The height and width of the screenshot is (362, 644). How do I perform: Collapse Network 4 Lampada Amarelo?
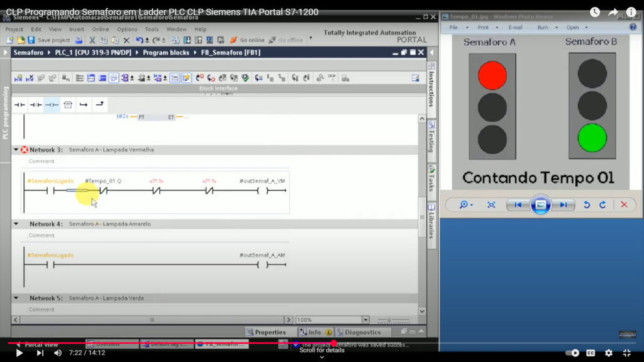pyautogui.click(x=16, y=224)
